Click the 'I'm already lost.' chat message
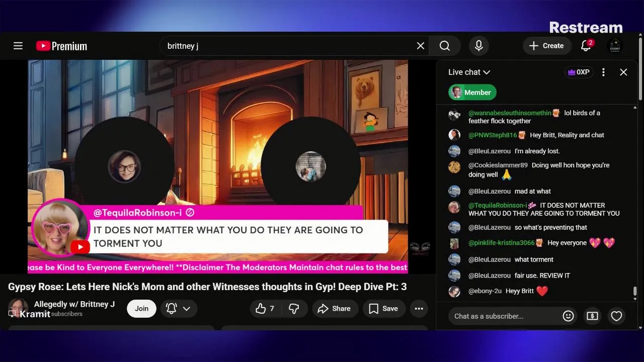The width and height of the screenshot is (644, 362). (537, 151)
